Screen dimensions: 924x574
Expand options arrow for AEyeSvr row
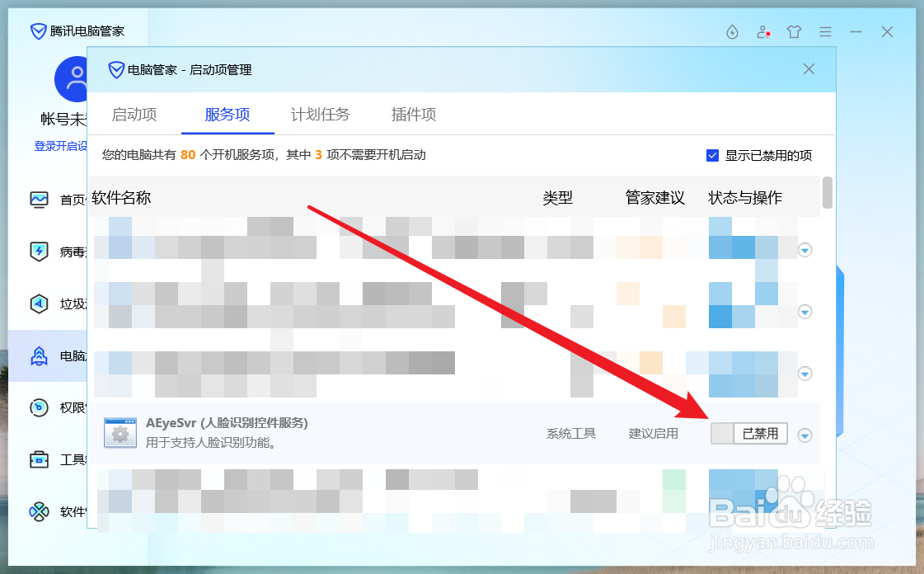[804, 435]
